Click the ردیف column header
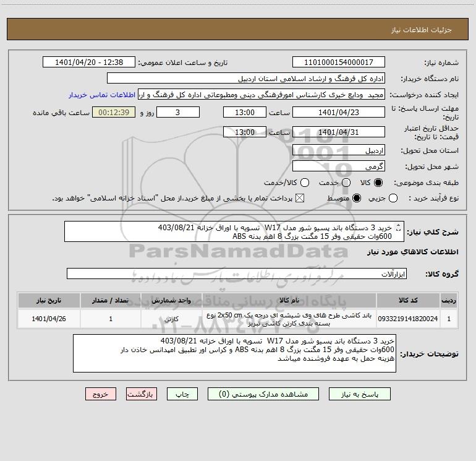This screenshot has height=461, width=476. pyautogui.click(x=449, y=300)
